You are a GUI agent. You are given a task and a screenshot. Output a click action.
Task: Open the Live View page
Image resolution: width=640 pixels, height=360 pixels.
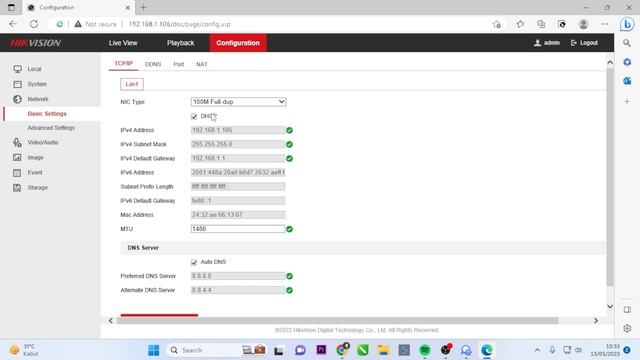(x=123, y=43)
